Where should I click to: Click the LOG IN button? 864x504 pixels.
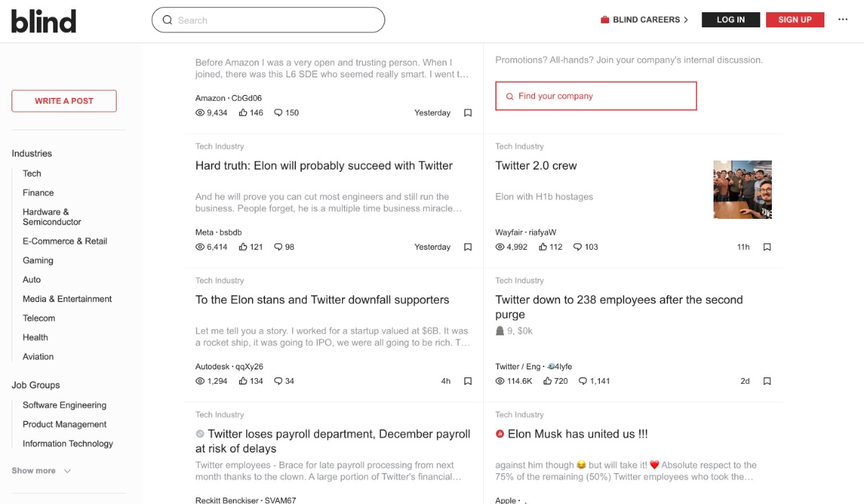coord(731,20)
